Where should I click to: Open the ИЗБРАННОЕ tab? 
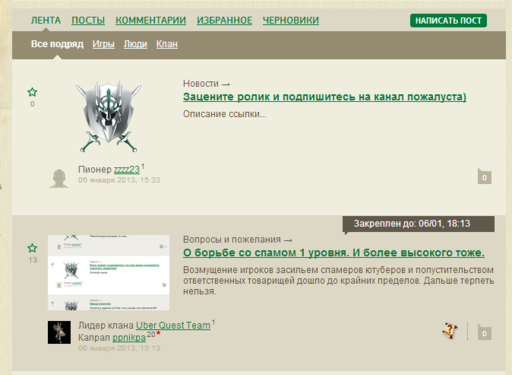click(x=224, y=21)
